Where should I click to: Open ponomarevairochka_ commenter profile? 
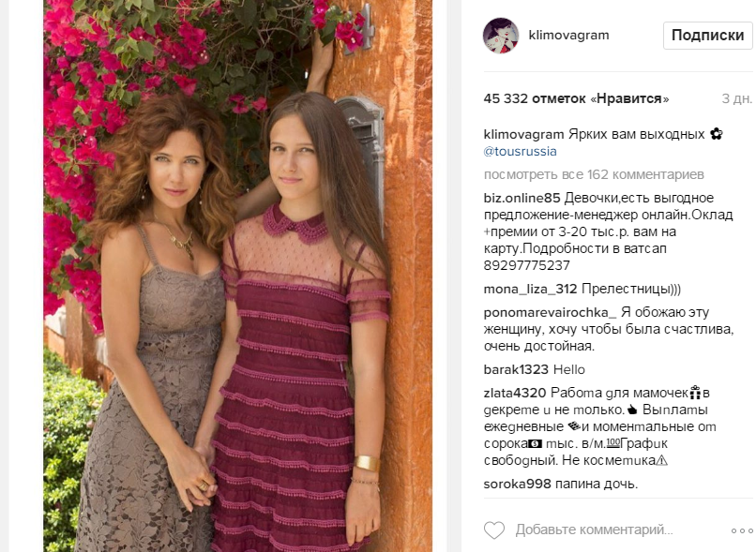click(x=551, y=313)
